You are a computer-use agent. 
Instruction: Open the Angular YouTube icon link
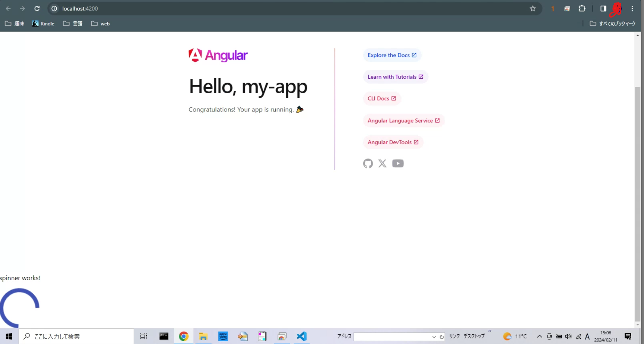(x=398, y=163)
